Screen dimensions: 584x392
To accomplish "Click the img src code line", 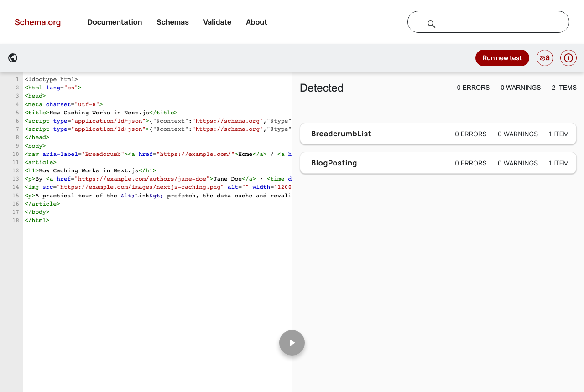I will pyautogui.click(x=158, y=187).
